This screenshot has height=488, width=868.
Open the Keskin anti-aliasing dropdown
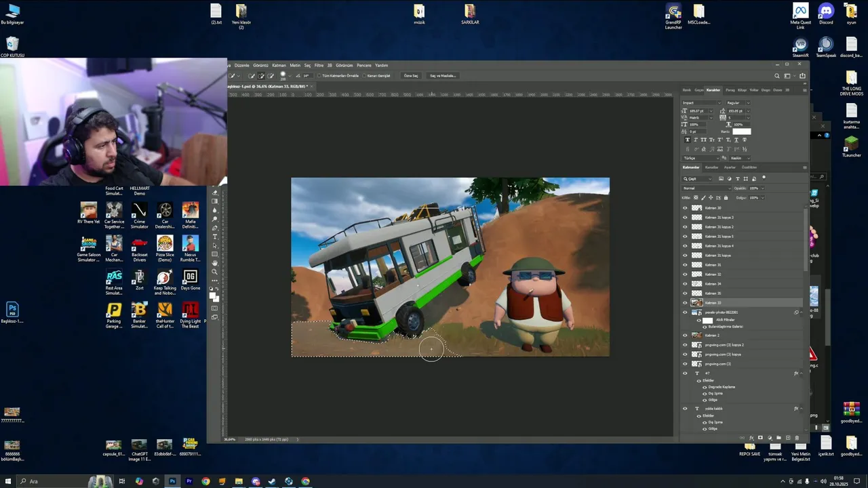click(740, 158)
